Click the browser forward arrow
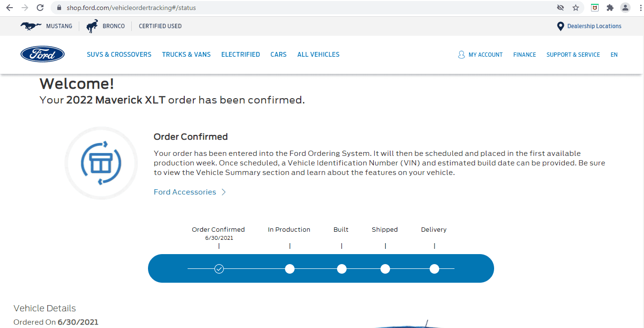644x328 pixels. (x=25, y=8)
